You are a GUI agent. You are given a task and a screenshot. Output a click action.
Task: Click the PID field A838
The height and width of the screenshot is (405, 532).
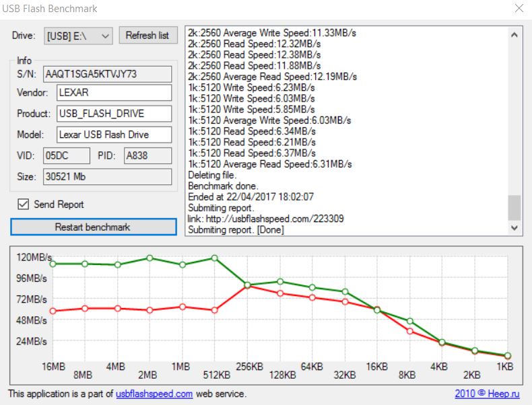[x=147, y=155]
